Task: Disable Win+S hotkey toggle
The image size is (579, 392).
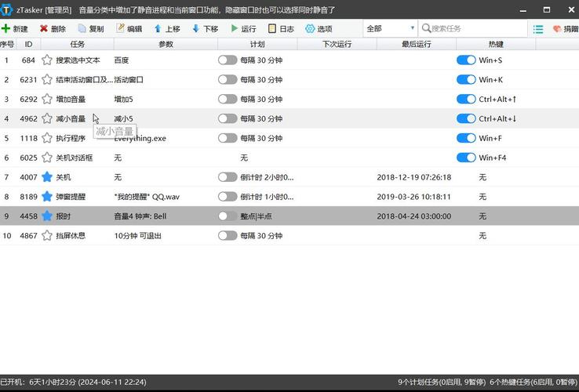Action: coord(466,60)
